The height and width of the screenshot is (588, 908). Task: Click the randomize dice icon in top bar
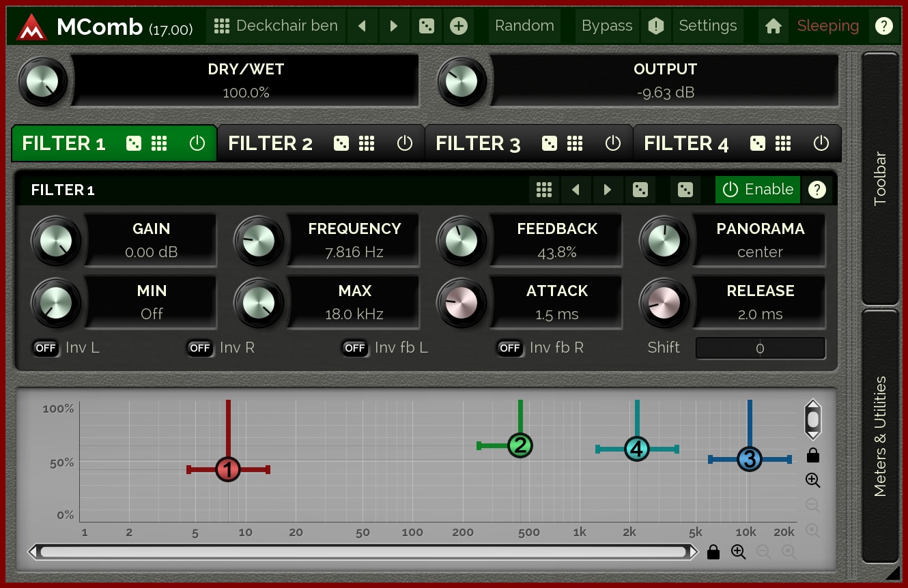point(426,26)
